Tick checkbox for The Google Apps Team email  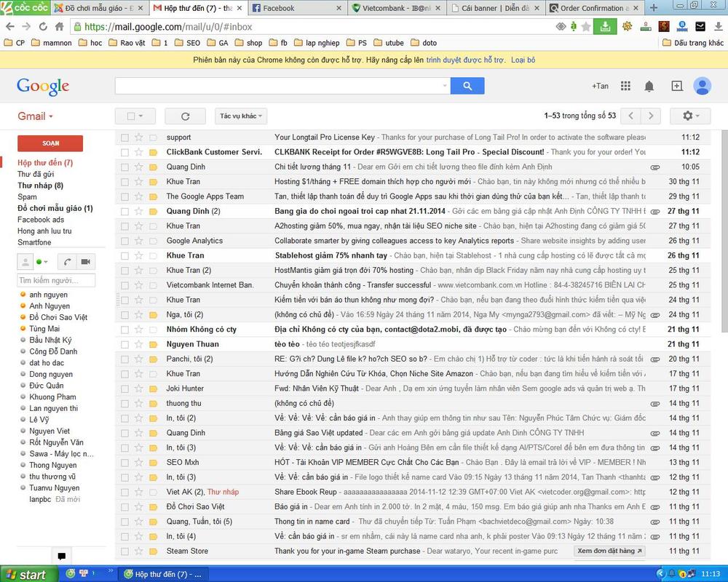click(124, 196)
